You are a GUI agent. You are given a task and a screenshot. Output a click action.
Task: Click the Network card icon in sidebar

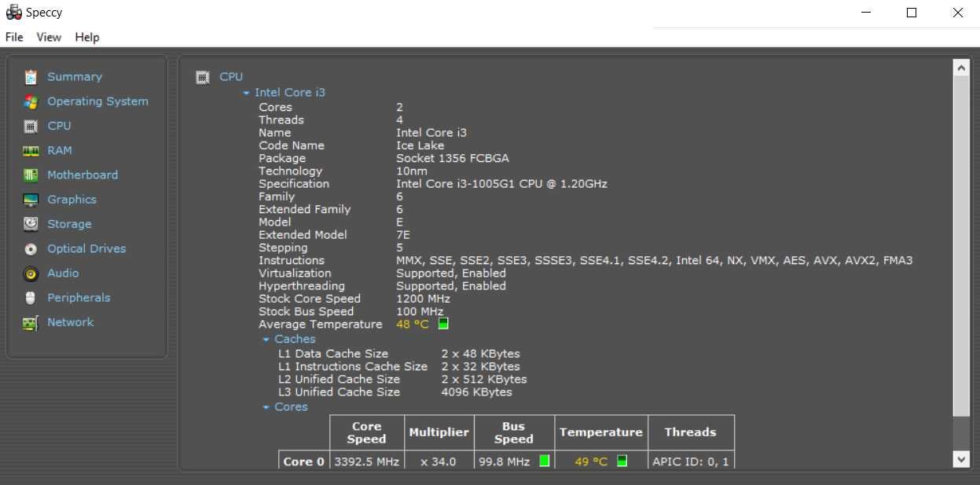31,323
